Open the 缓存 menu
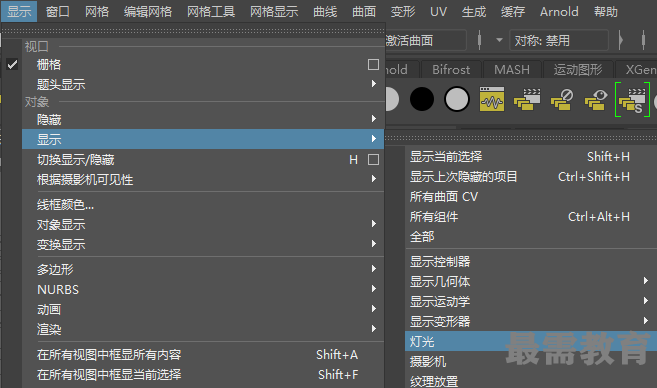657x388 pixels. pos(513,11)
